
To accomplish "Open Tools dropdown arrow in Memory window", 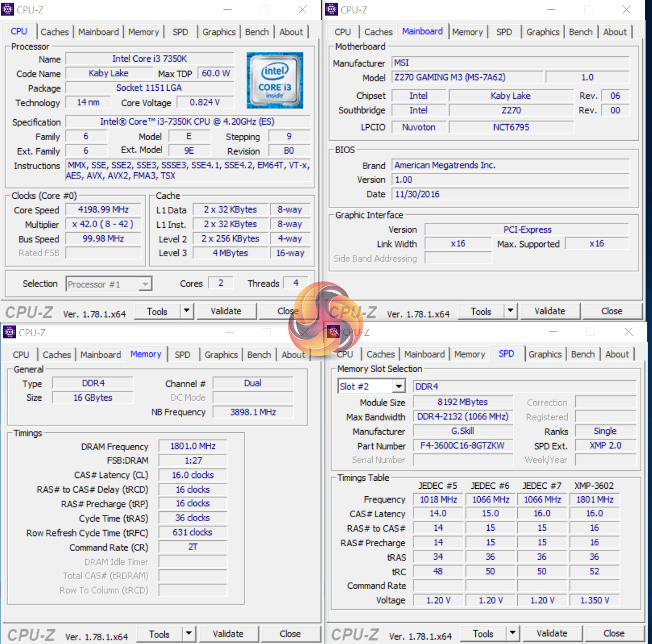I will pos(189,633).
